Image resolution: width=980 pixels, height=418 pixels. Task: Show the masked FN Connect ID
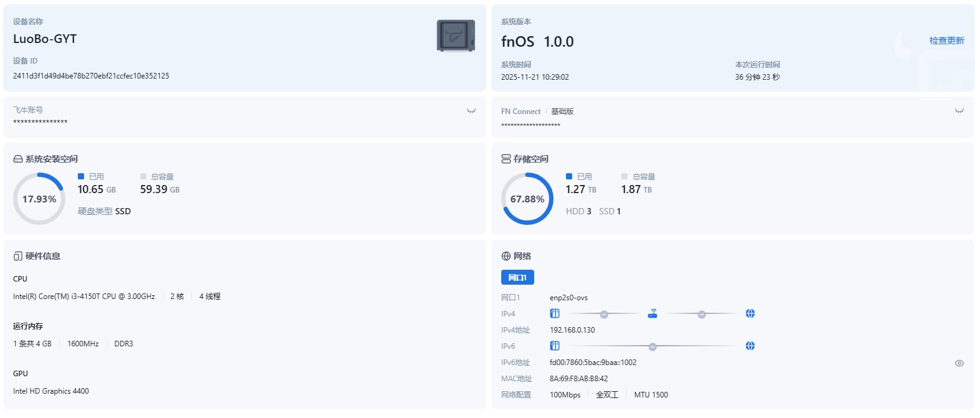click(x=959, y=111)
